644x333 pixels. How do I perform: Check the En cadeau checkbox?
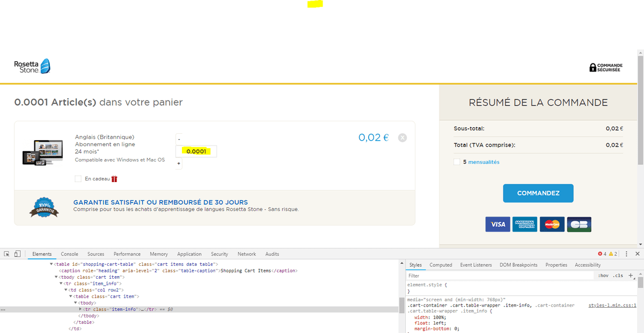click(78, 179)
